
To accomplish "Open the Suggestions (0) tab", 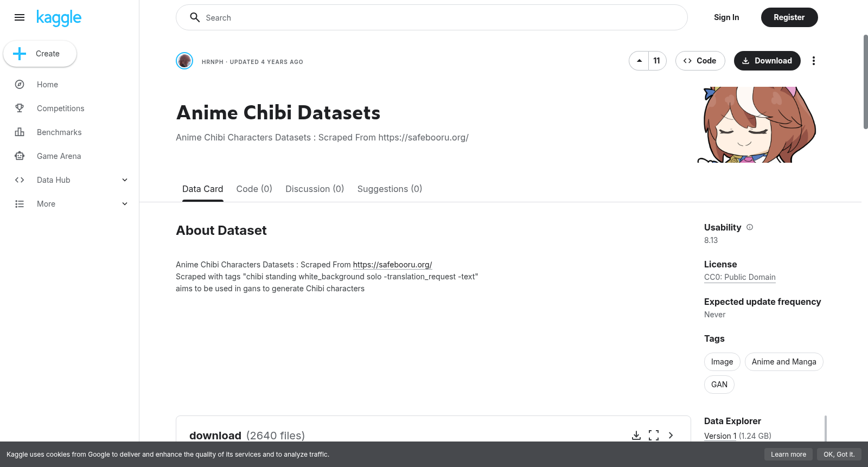I will 390,189.
